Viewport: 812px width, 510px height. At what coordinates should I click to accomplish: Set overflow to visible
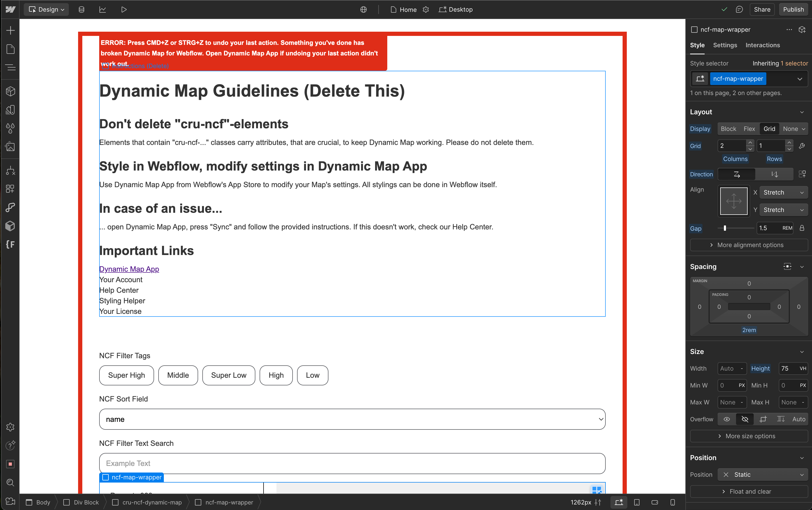tap(727, 419)
